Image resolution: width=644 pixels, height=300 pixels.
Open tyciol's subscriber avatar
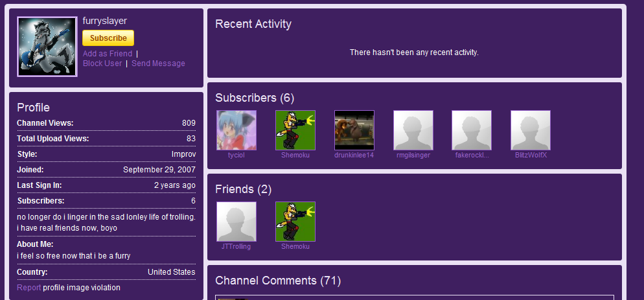click(236, 130)
